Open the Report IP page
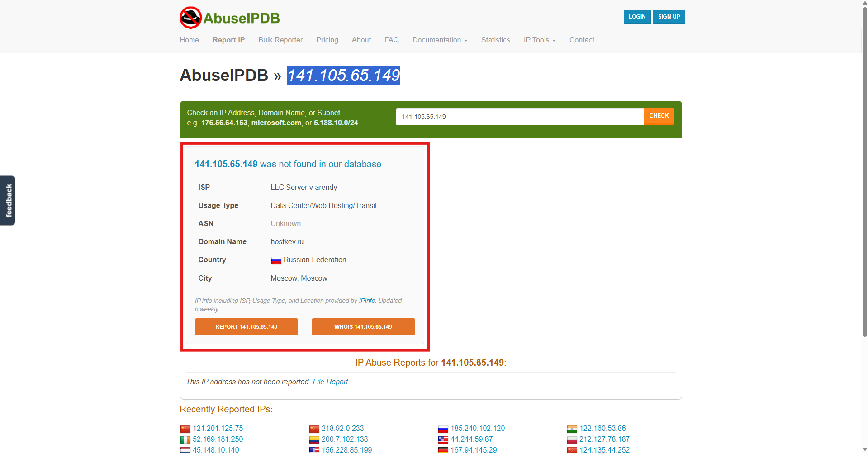 [228, 40]
